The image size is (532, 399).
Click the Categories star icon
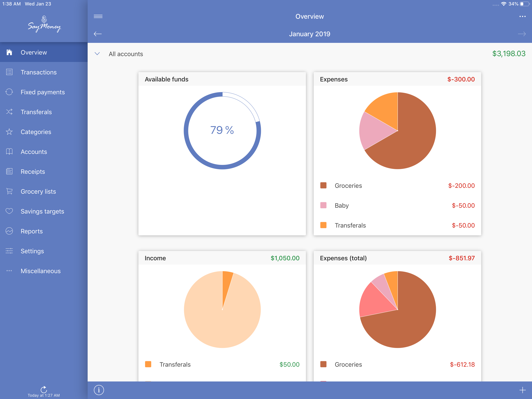pos(9,132)
